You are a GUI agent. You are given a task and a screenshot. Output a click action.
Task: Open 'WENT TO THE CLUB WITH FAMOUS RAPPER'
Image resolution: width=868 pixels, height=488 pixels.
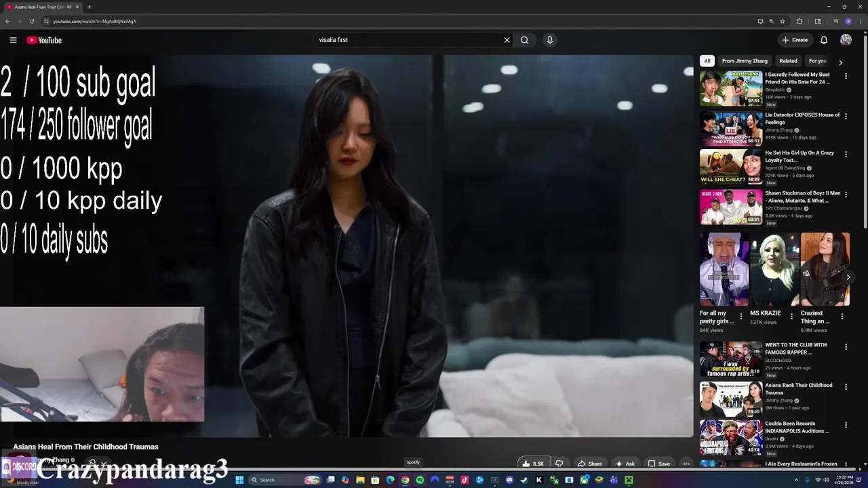[x=731, y=359]
